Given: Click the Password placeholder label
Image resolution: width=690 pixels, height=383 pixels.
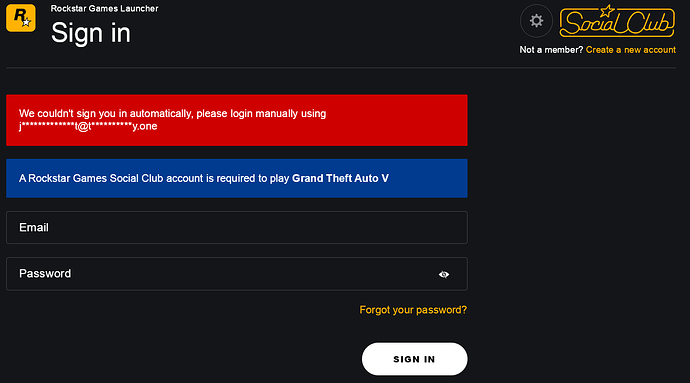Looking at the screenshot, I should coord(45,274).
